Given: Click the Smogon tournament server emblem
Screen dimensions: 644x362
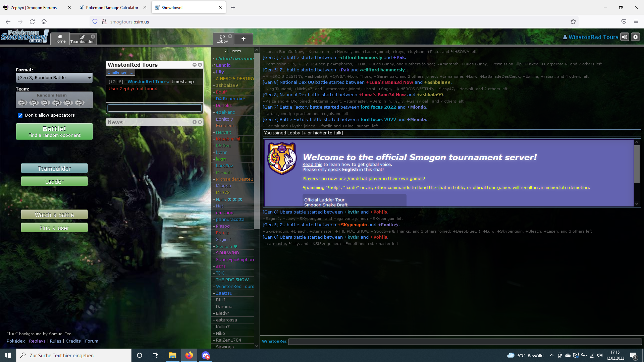Looking at the screenshot, I should click(x=282, y=158).
